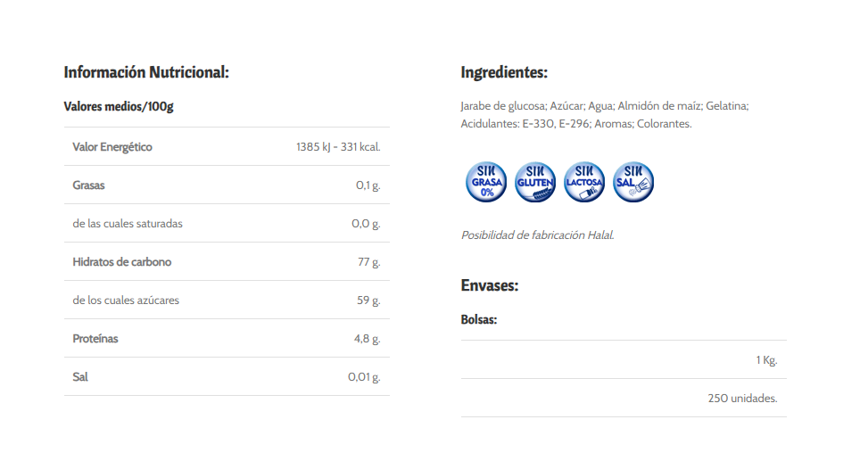Click the Hidratos de carbono label
Screen dimensions: 868x461
coord(121,262)
